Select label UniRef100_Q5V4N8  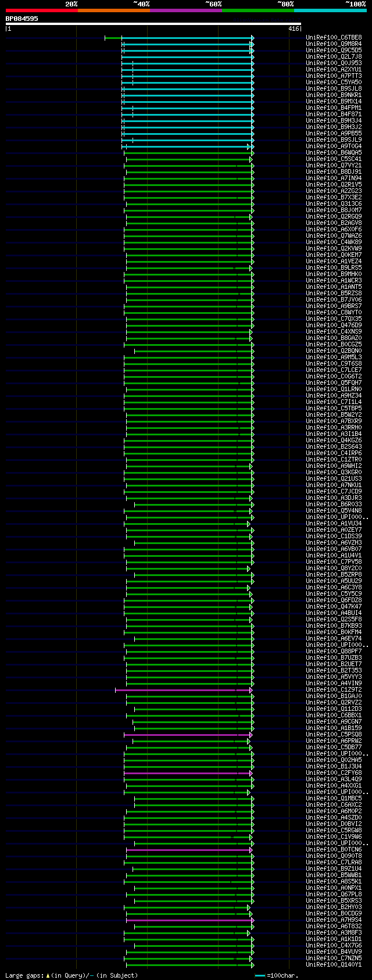point(334,511)
